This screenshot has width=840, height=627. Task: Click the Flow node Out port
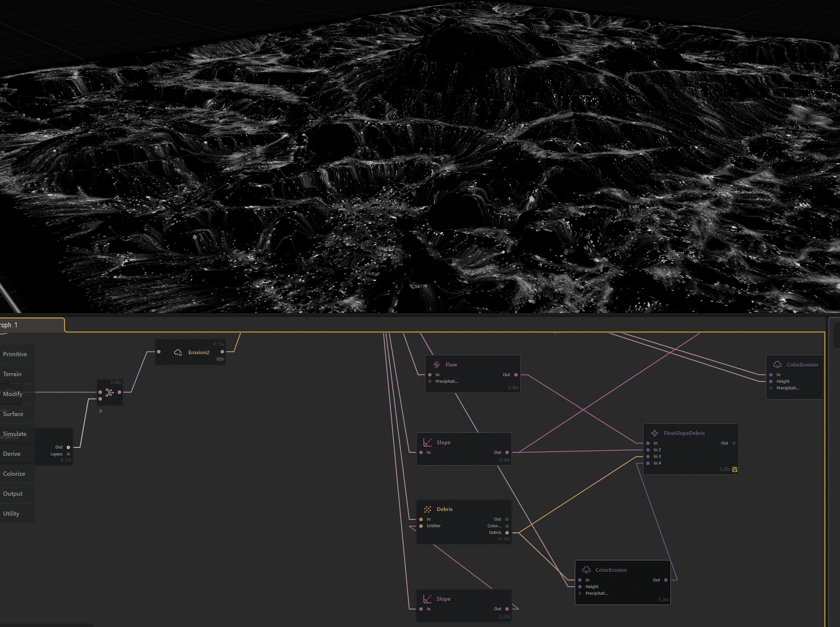[x=516, y=375]
